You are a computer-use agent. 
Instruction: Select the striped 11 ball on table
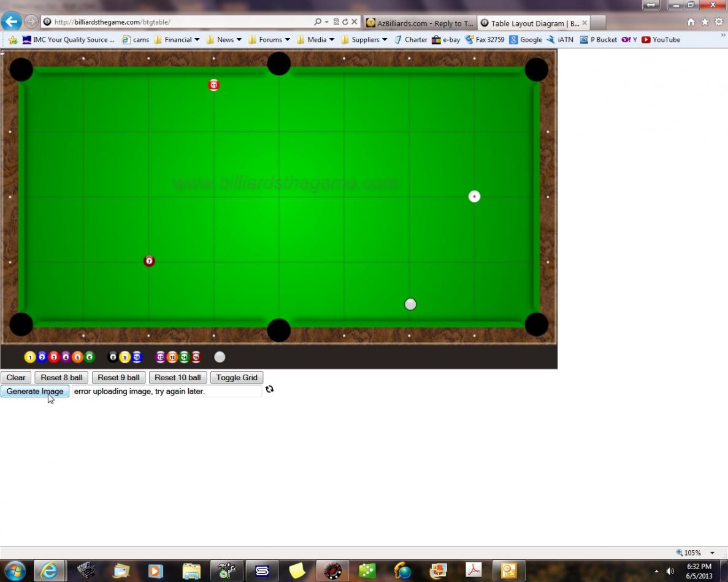(213, 85)
